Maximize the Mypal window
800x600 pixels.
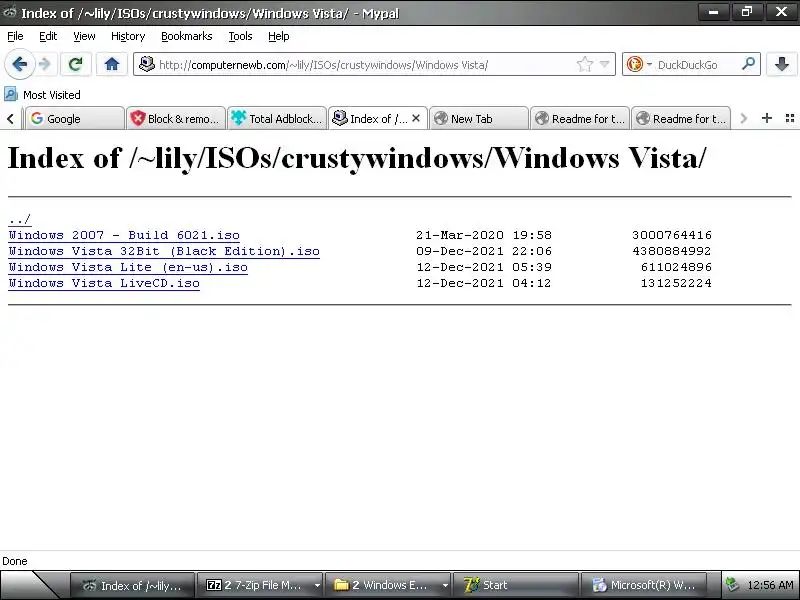(x=747, y=12)
